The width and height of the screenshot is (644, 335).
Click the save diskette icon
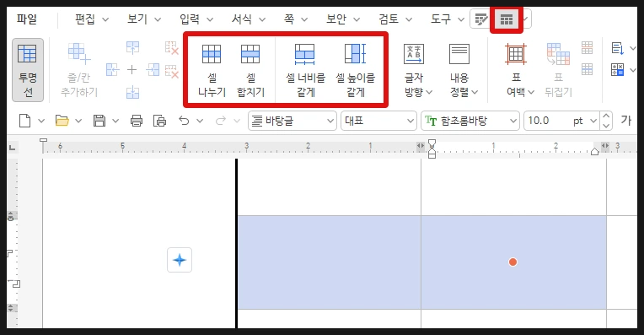pos(99,121)
